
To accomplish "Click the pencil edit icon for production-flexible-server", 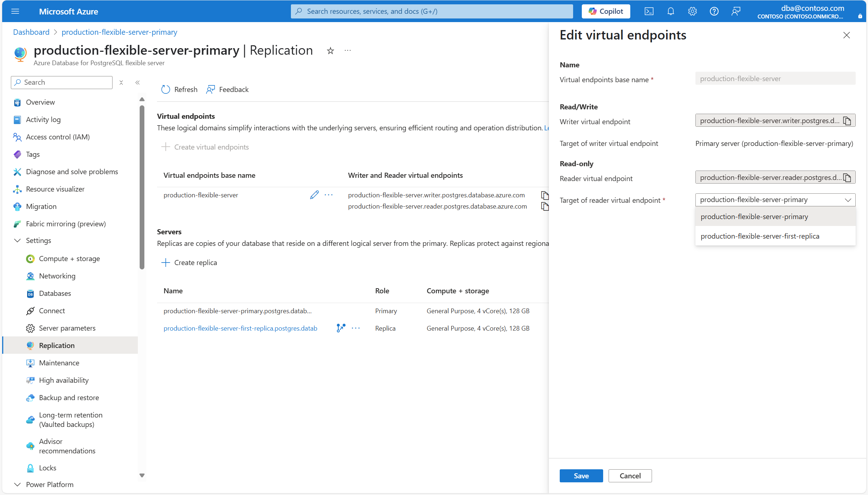I will (x=314, y=195).
